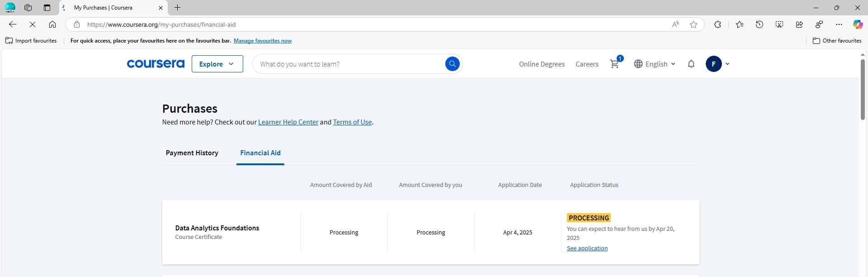Open the Edge profile icon in toolbar

(819, 24)
